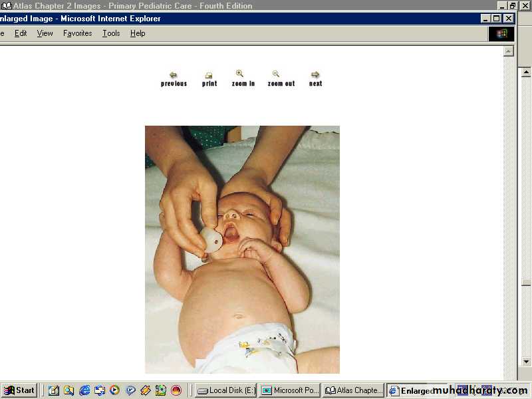Click the print icon above the image
The height and width of the screenshot is (399, 532).
tap(209, 75)
